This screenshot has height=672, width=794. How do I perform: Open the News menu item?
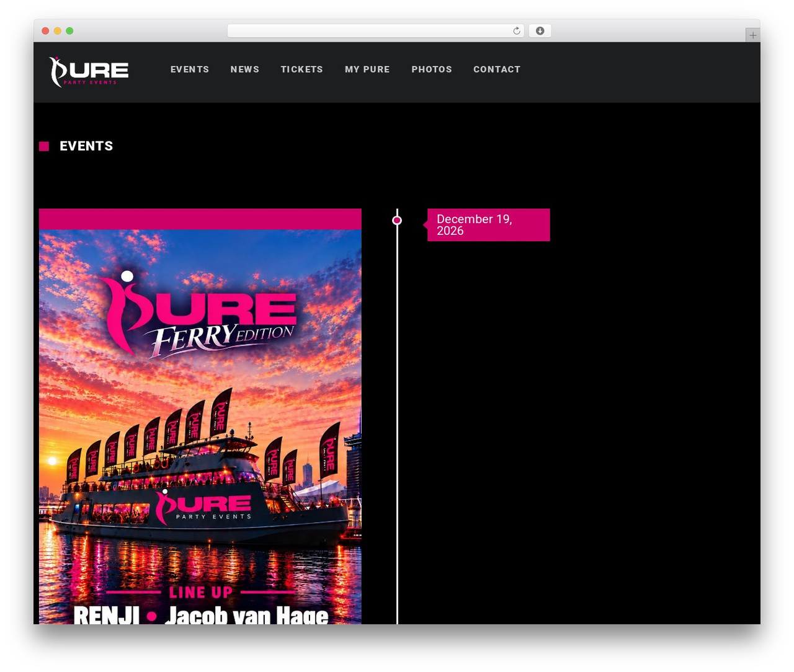[245, 69]
